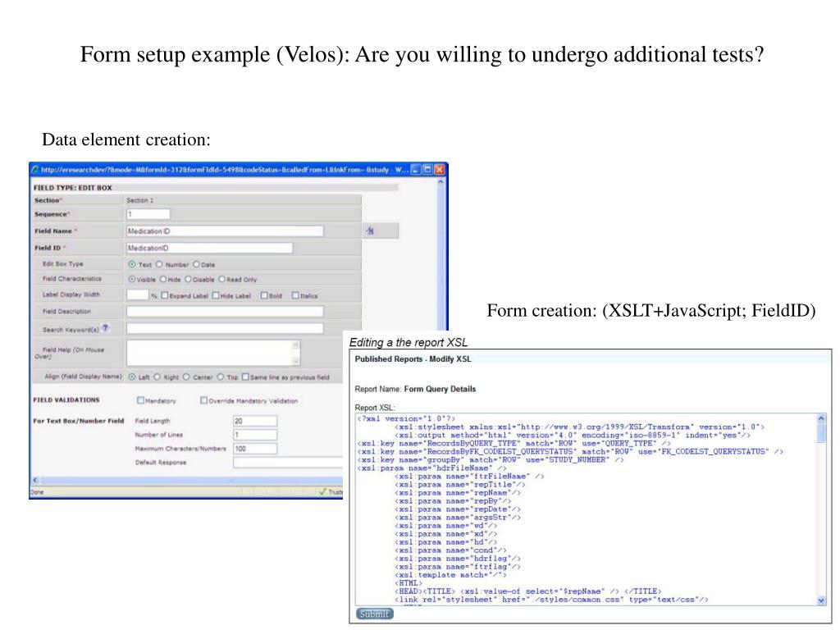Click the 'Form Query Details' report name

[x=440, y=389]
